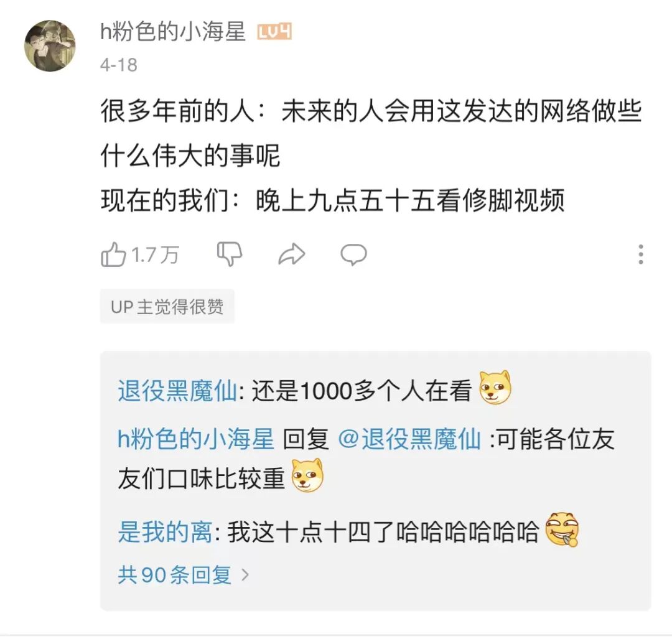The height and width of the screenshot is (639, 672).
Task: Tap the @退役黑魔仙 mention link
Action: point(409,439)
